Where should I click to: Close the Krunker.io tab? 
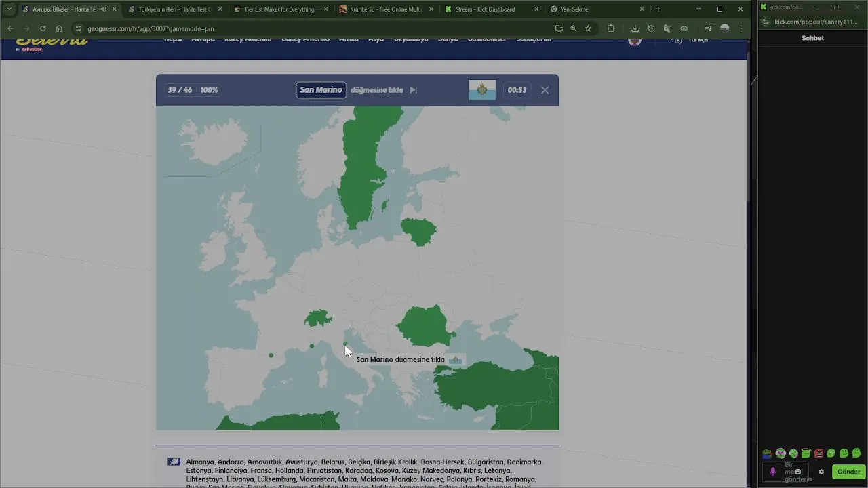[431, 9]
